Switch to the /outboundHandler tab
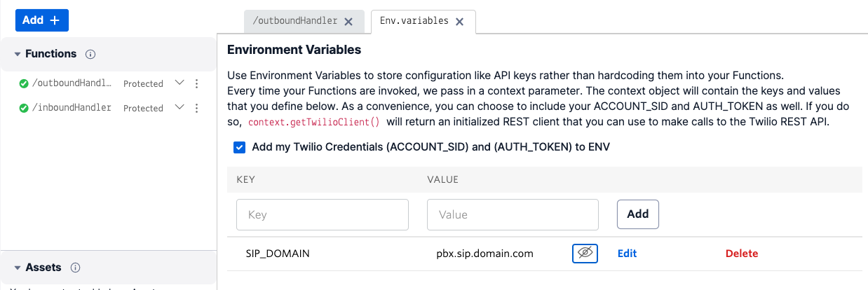This screenshot has height=290, width=868. point(295,22)
